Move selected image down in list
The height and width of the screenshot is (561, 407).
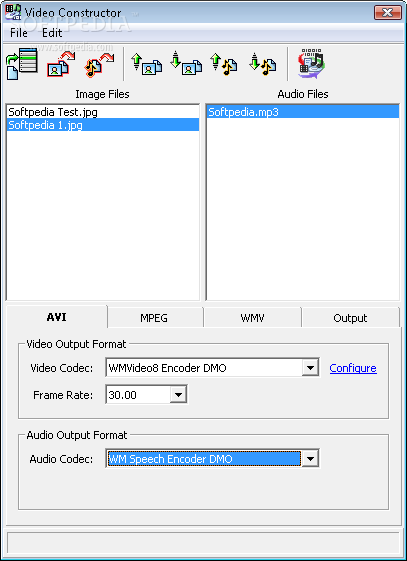[x=186, y=64]
